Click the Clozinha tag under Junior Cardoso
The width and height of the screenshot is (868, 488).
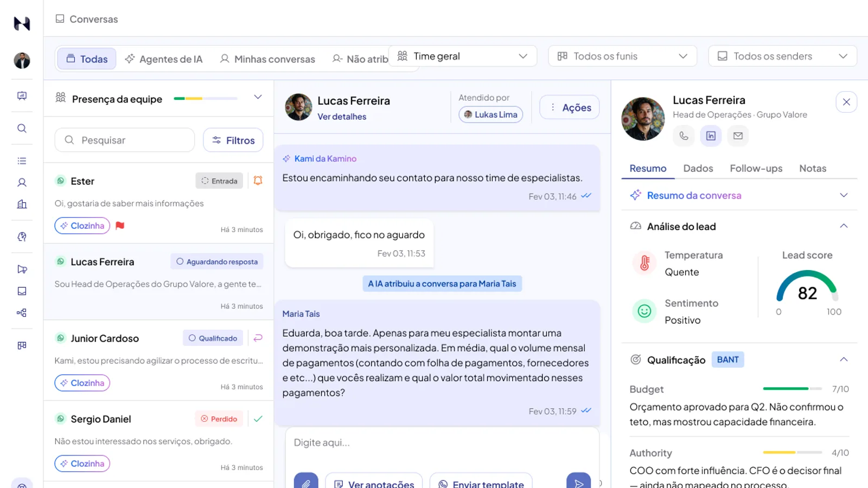tap(82, 383)
